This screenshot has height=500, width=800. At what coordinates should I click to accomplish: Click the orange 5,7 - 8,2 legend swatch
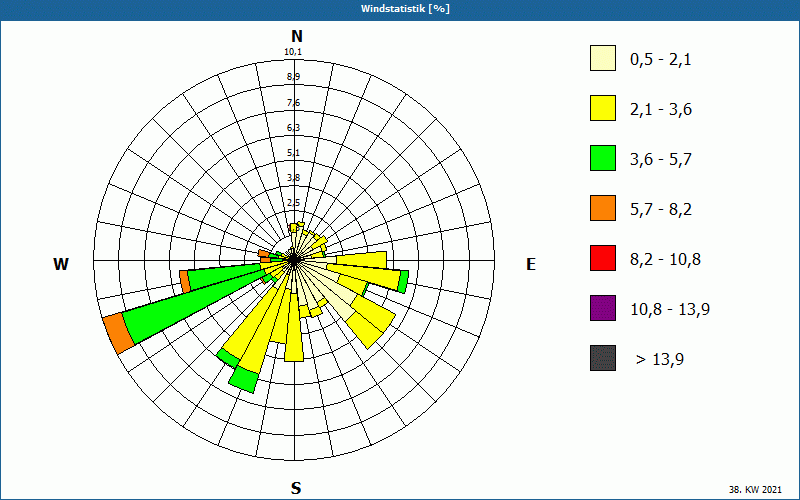pos(603,208)
